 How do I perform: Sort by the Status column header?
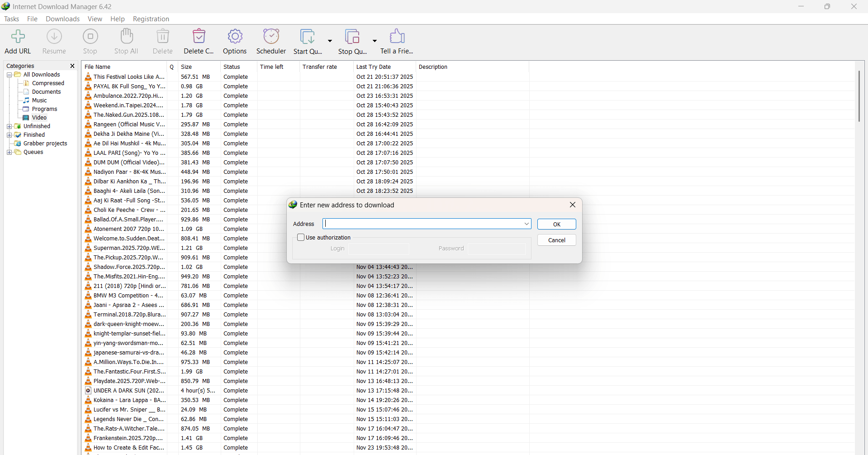click(239, 67)
